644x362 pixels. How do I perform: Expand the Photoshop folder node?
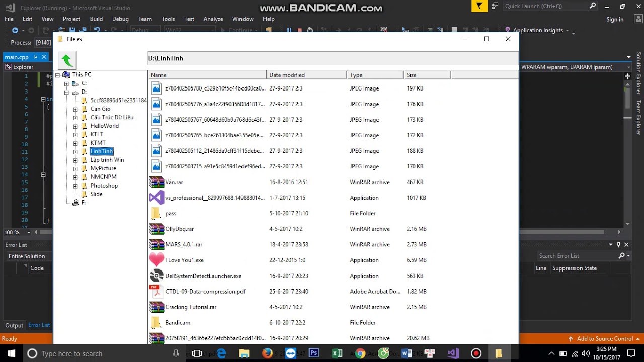[x=75, y=186]
